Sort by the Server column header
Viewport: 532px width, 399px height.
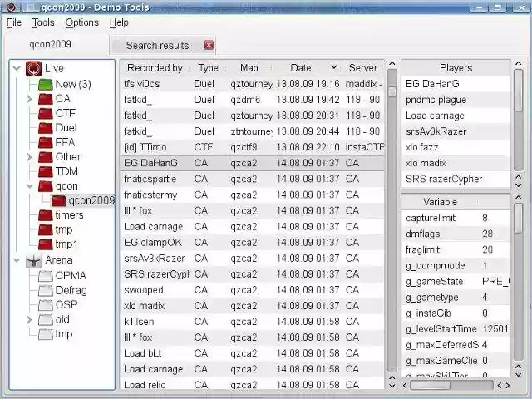363,68
